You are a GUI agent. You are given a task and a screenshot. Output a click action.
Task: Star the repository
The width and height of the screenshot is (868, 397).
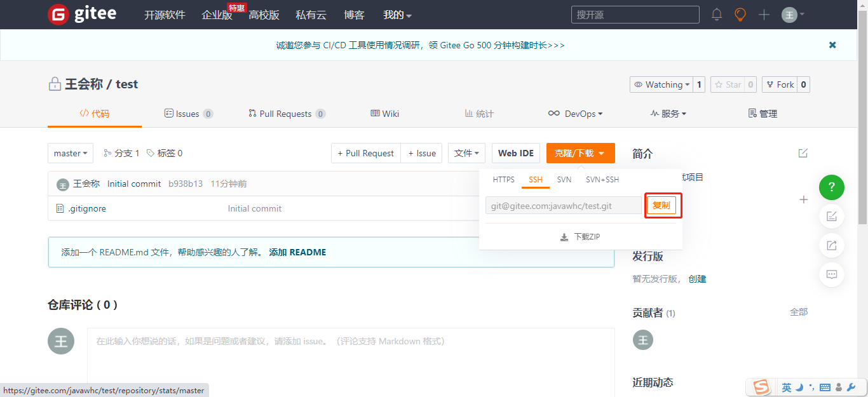click(x=727, y=84)
